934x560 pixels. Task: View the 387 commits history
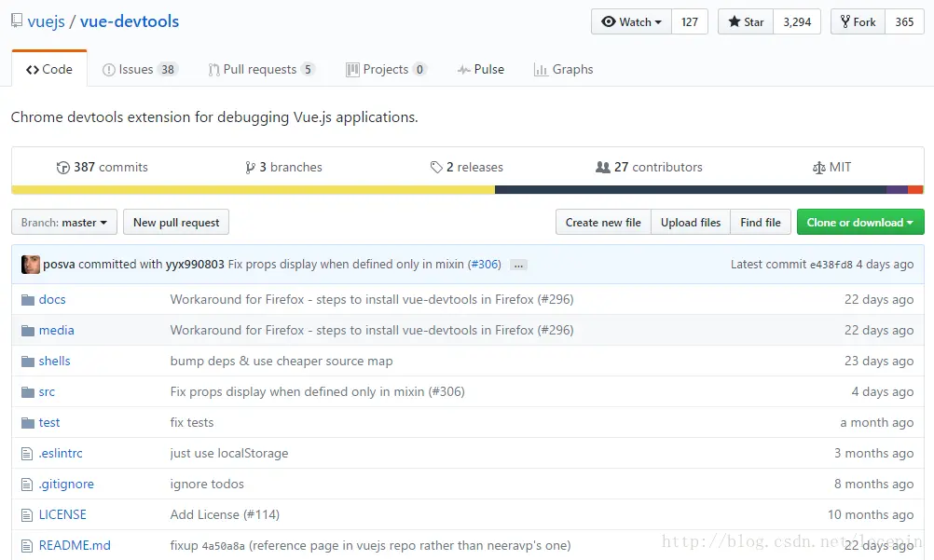[102, 168]
